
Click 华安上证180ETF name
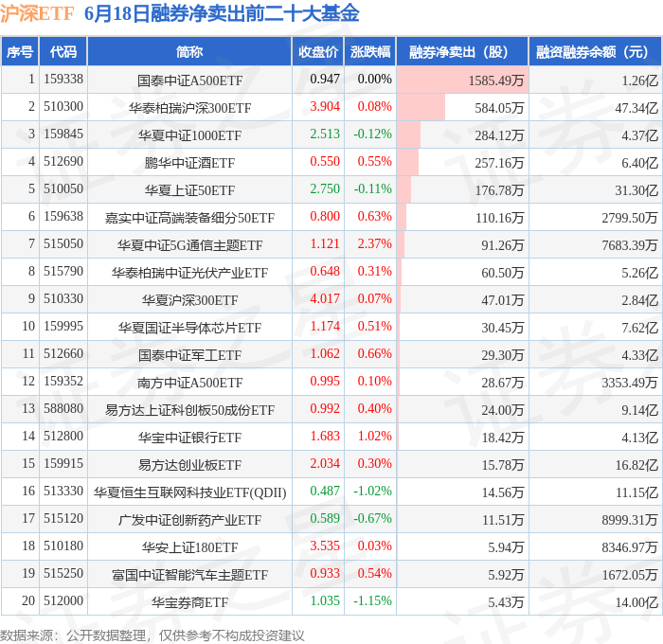(x=189, y=547)
